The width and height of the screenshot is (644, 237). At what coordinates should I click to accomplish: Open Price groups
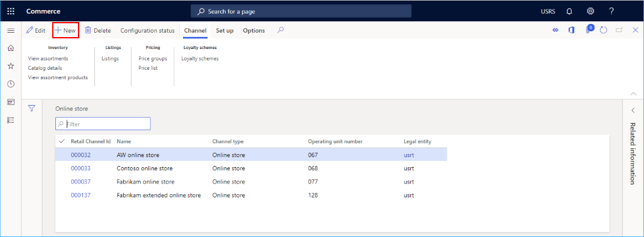point(153,58)
